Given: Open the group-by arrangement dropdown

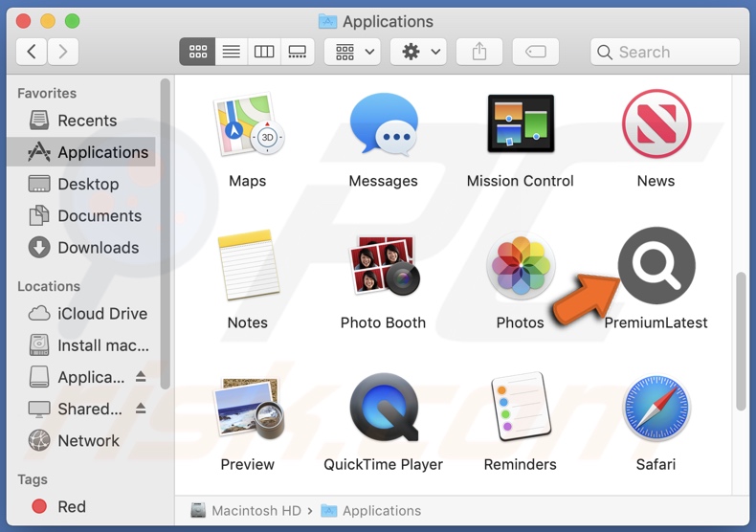Looking at the screenshot, I should click(x=352, y=52).
